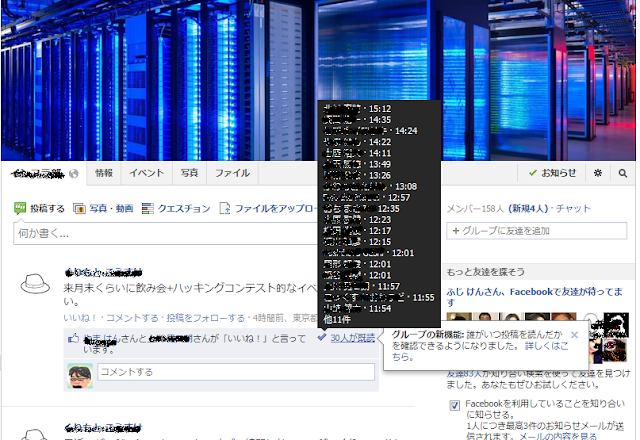Click 他11件 in the seen-by list

coord(337,319)
